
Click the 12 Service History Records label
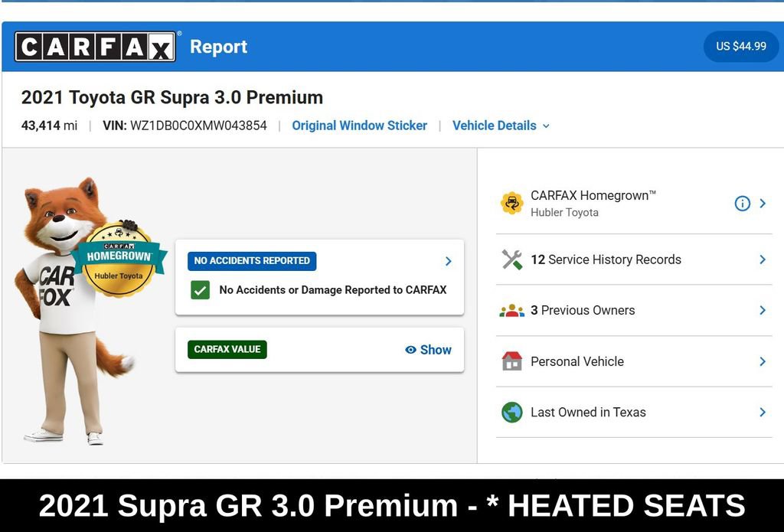coord(606,259)
